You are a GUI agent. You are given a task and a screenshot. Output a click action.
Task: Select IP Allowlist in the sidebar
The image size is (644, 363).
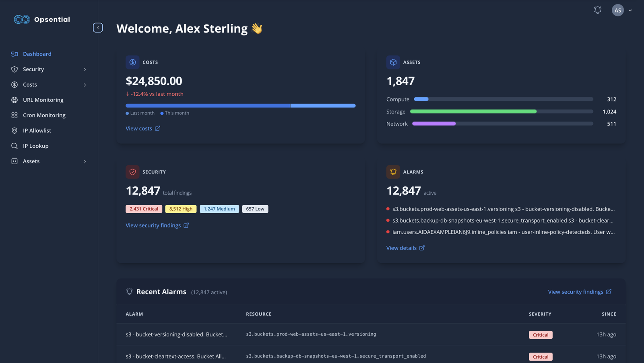point(37,130)
